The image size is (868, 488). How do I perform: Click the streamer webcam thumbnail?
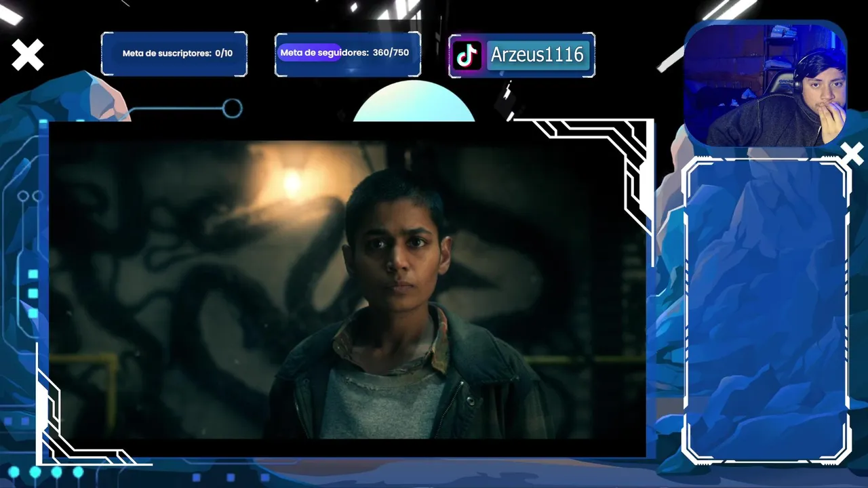(765, 85)
